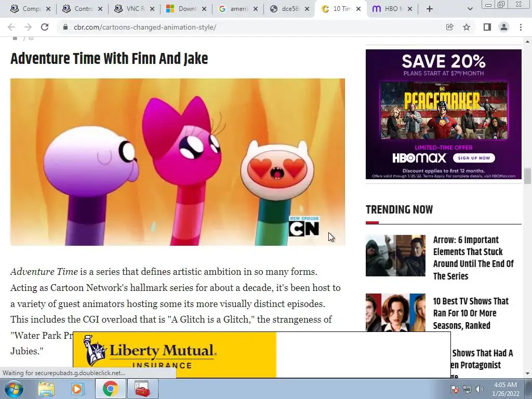Close the VNC tab

click(x=152, y=9)
